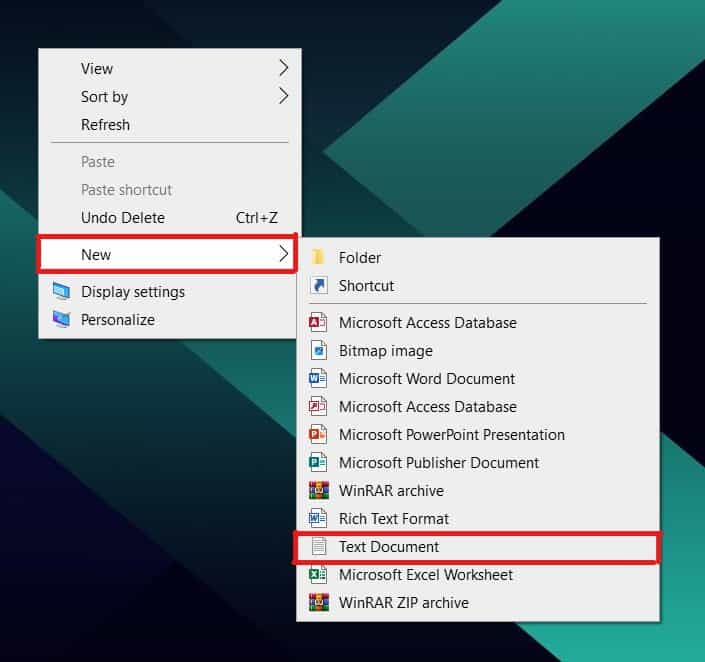Choose the Rich Text Format icon
This screenshot has width=705, height=662.
tap(318, 518)
